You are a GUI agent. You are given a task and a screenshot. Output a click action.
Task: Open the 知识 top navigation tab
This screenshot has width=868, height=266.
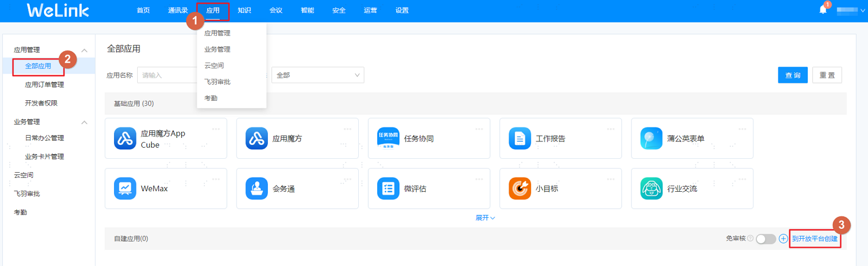(244, 10)
